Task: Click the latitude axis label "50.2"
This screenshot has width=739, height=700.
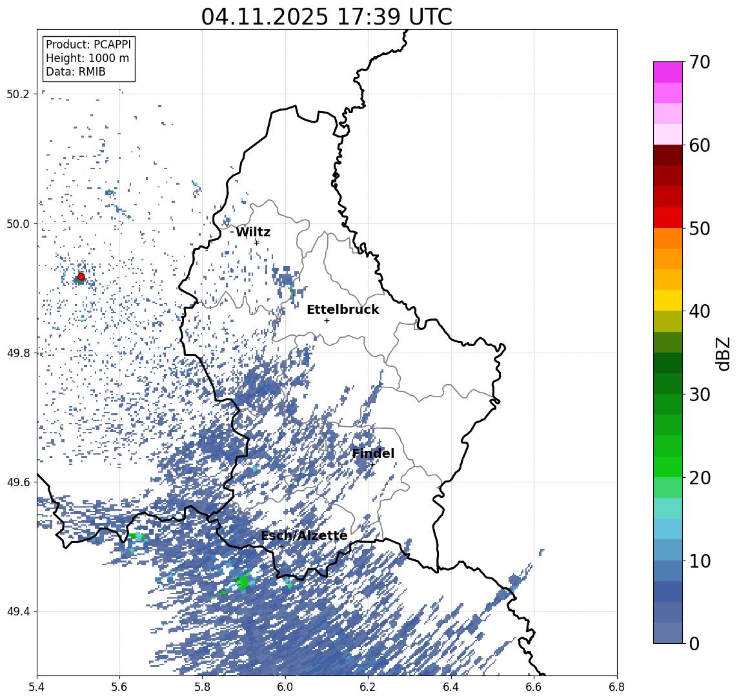Action: [18, 94]
